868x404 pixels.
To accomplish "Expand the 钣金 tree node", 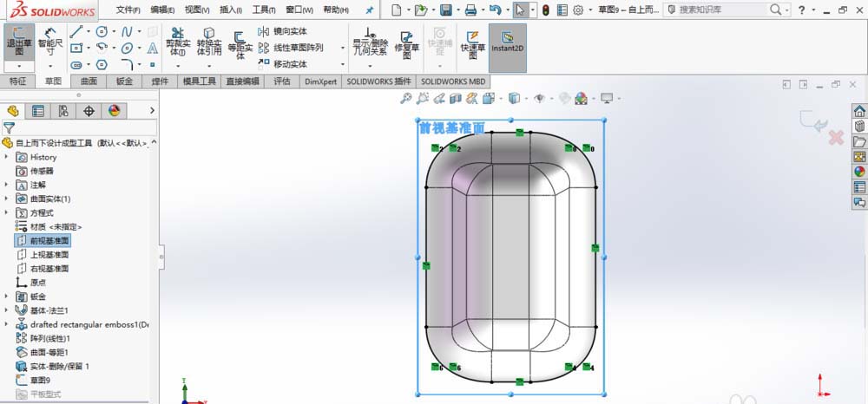I will click(x=7, y=296).
